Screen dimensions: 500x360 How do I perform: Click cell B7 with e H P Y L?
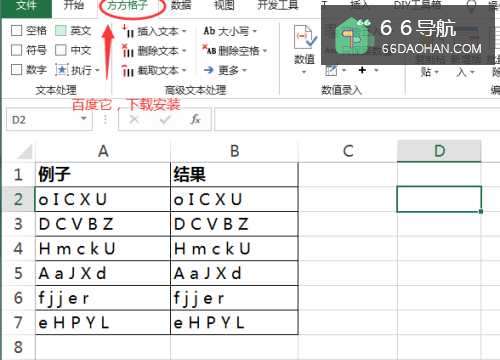click(234, 322)
